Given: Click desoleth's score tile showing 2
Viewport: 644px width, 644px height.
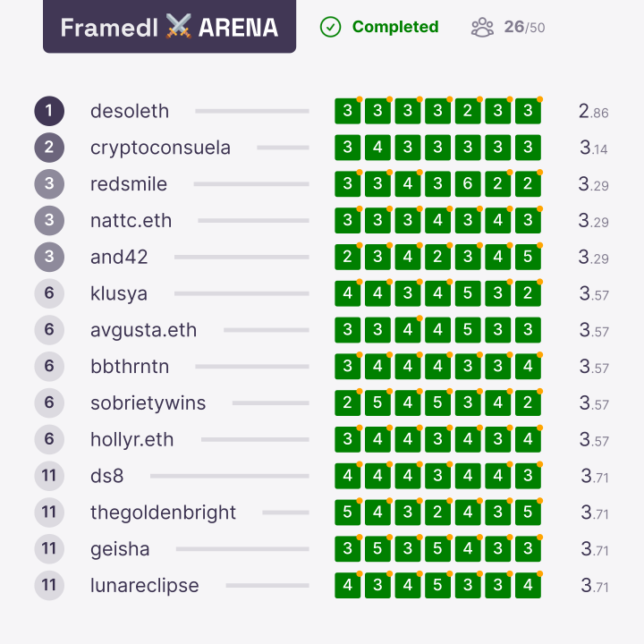Looking at the screenshot, I should coord(468,111).
